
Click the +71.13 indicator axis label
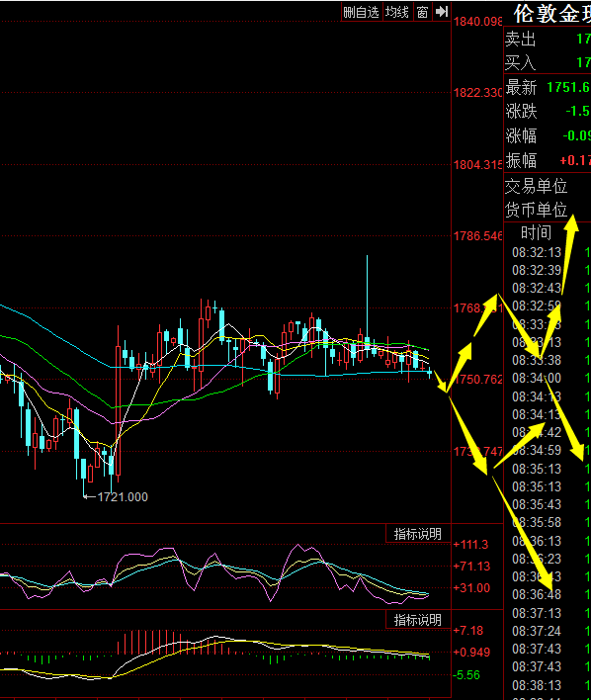(471, 567)
